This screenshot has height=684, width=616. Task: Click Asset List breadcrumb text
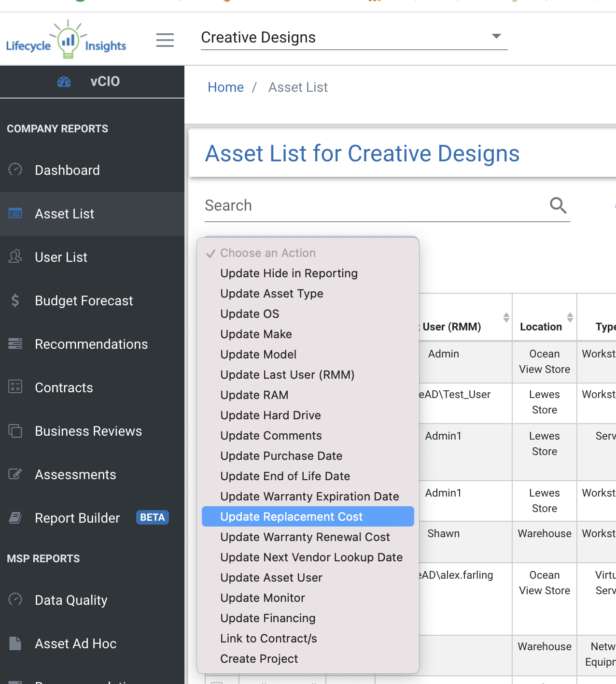tap(298, 87)
